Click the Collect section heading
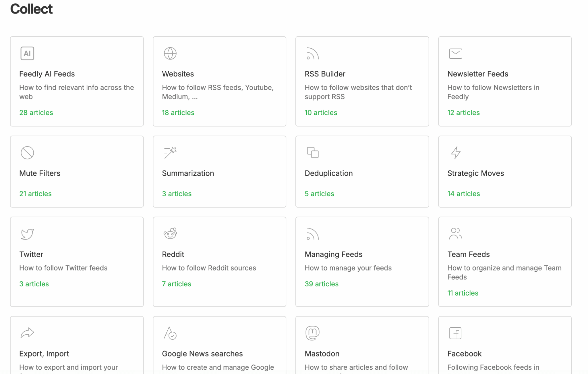The image size is (588, 374). pos(32,9)
